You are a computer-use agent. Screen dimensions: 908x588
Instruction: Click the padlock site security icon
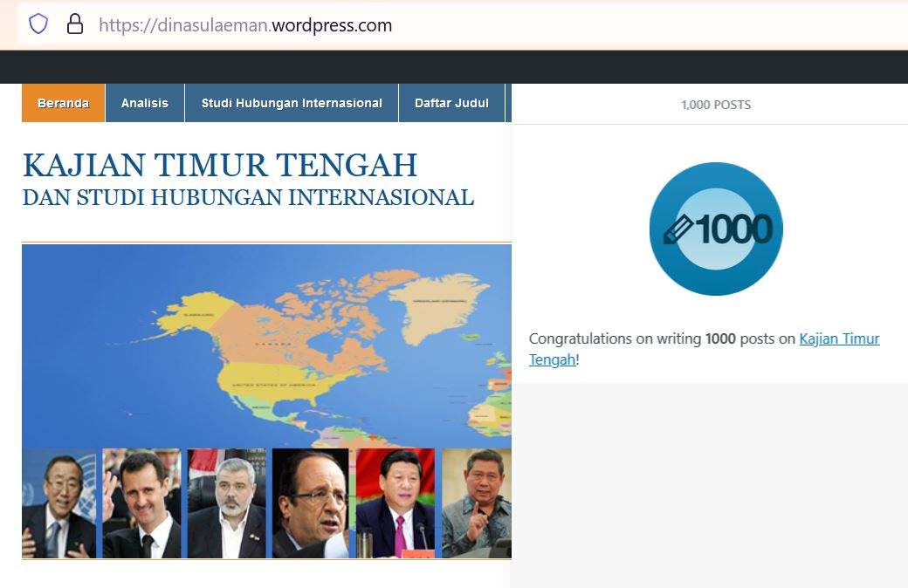click(x=75, y=24)
